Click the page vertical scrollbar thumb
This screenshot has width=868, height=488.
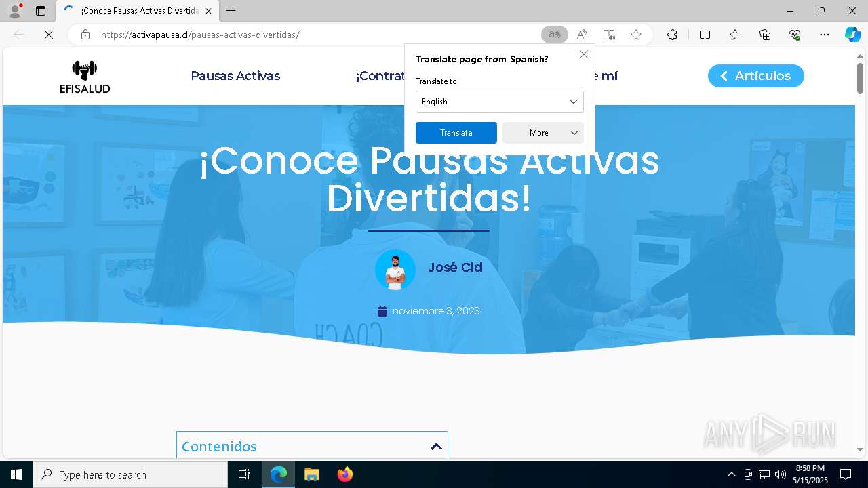tap(860, 78)
